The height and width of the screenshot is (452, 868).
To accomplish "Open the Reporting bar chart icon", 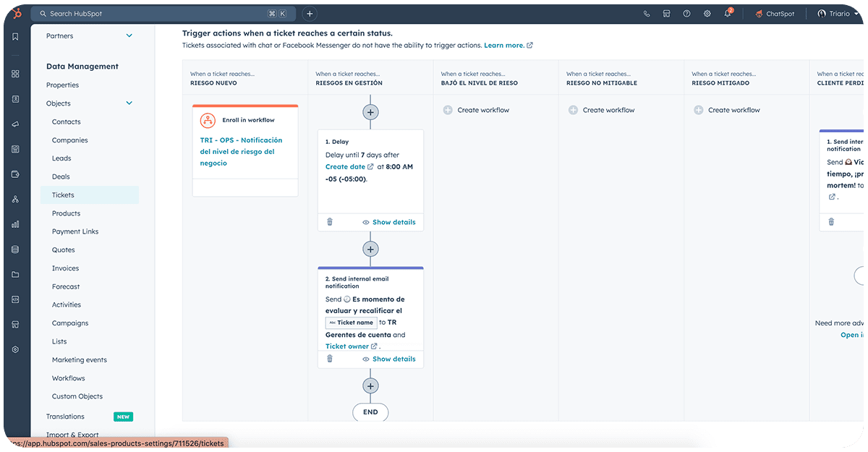I will 15,224.
